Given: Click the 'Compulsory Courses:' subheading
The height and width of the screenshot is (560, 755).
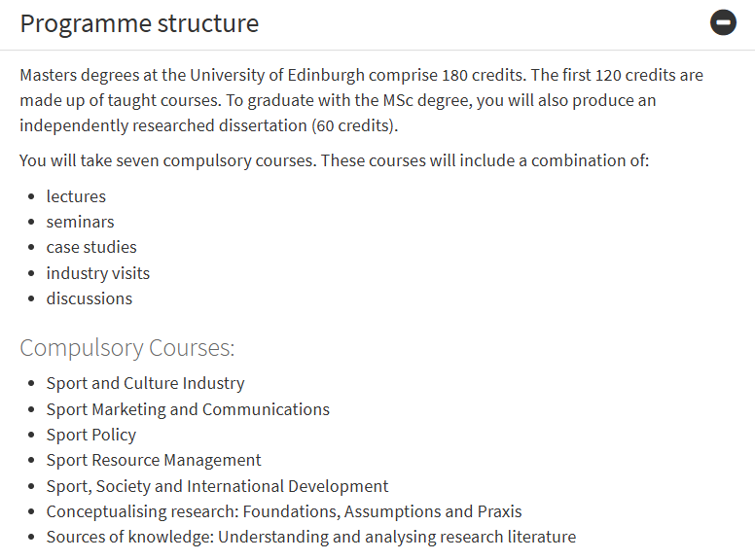Looking at the screenshot, I should pos(127,348).
